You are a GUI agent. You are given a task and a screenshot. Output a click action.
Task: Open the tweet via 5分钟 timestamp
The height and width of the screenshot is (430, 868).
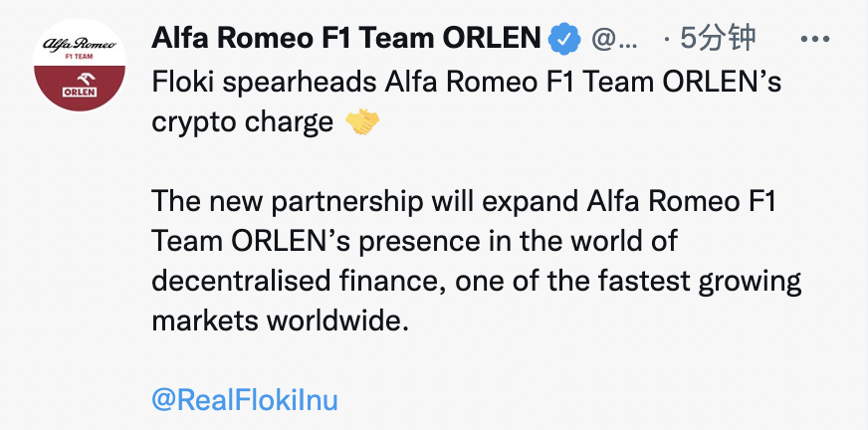click(719, 40)
